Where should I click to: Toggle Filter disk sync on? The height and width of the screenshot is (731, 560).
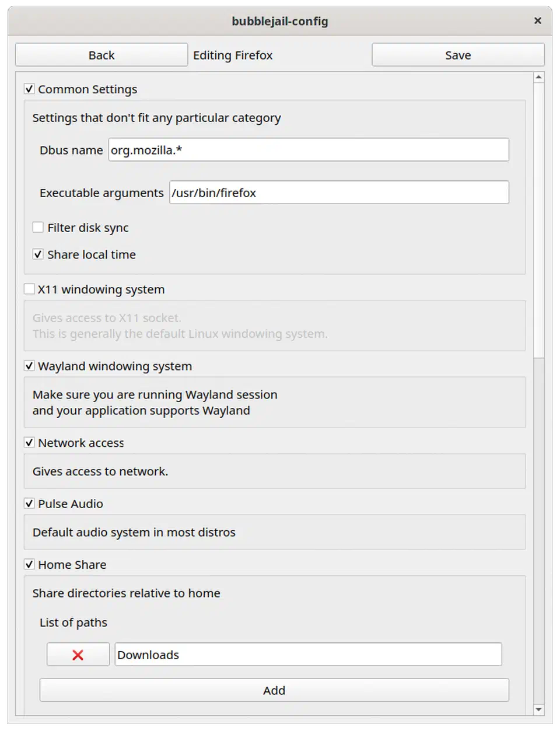pos(38,227)
